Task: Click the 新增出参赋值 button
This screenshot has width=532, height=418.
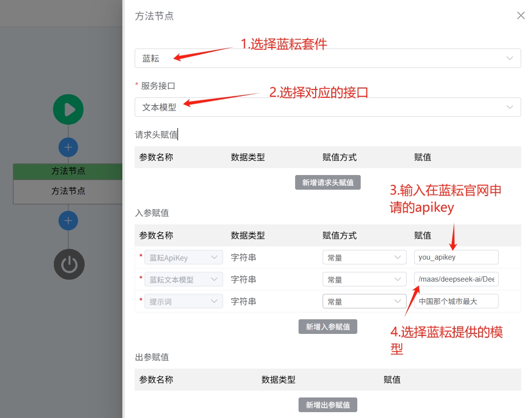Action: (x=327, y=405)
